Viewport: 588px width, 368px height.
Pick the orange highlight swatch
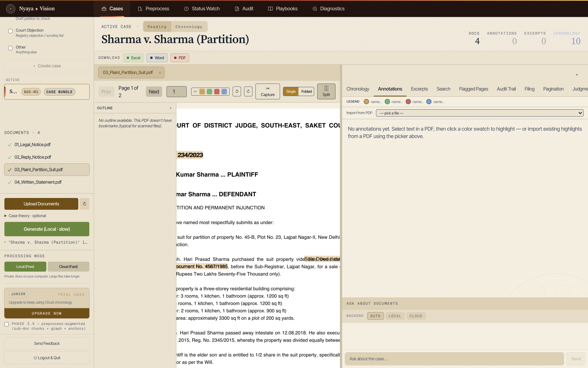tap(202, 91)
